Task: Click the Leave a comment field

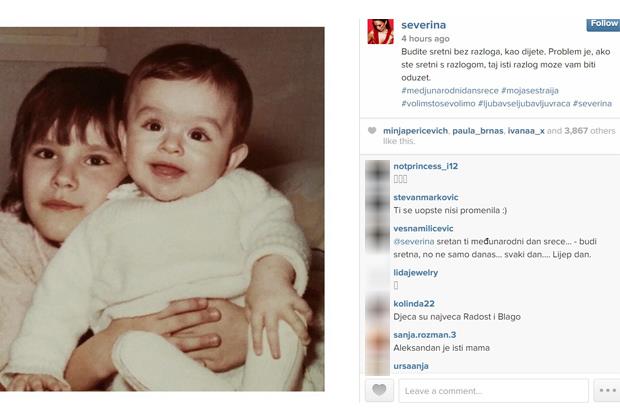Action: (x=493, y=391)
